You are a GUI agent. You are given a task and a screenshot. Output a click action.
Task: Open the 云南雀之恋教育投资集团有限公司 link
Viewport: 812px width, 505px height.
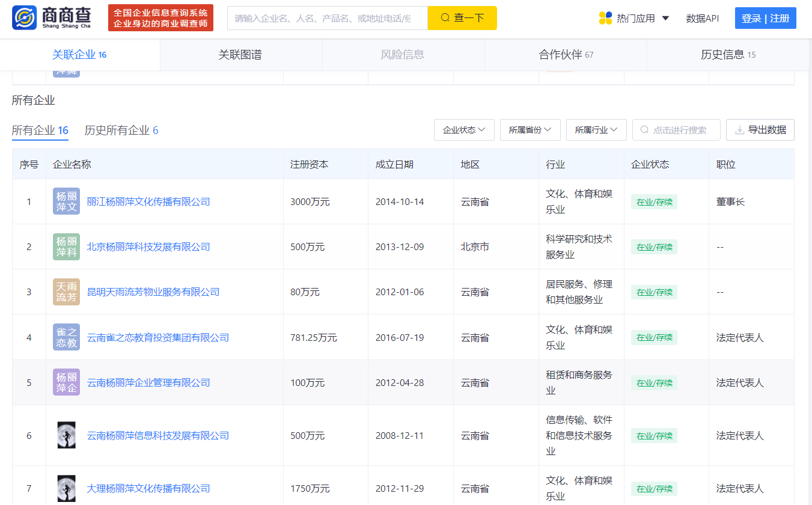[158, 337]
